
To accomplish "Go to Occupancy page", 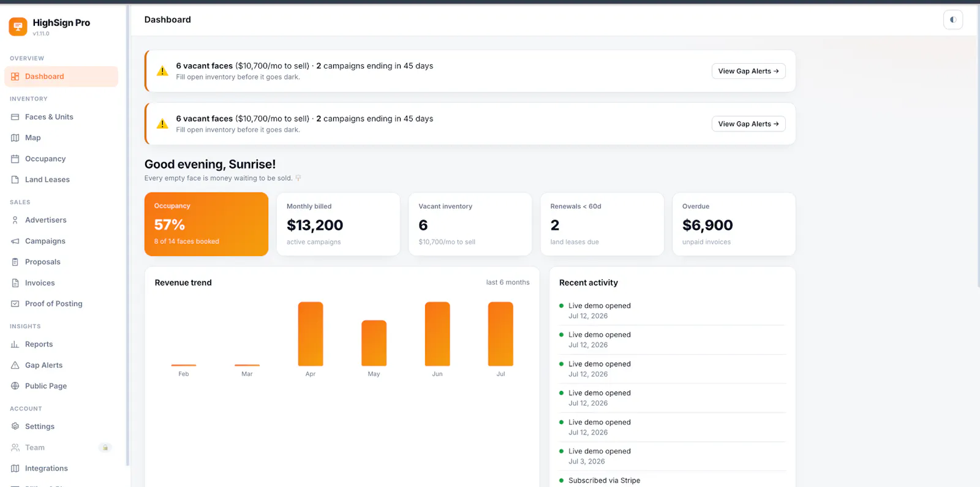I will (x=61, y=159).
